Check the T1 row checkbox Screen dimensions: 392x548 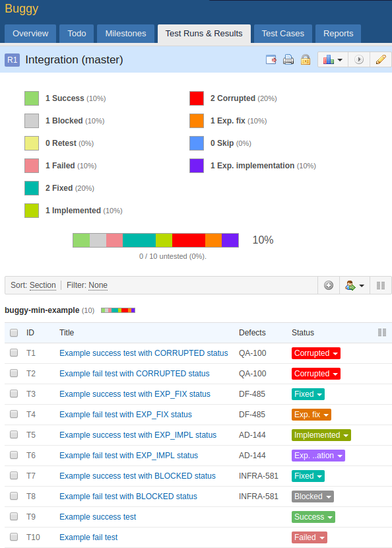(14, 353)
